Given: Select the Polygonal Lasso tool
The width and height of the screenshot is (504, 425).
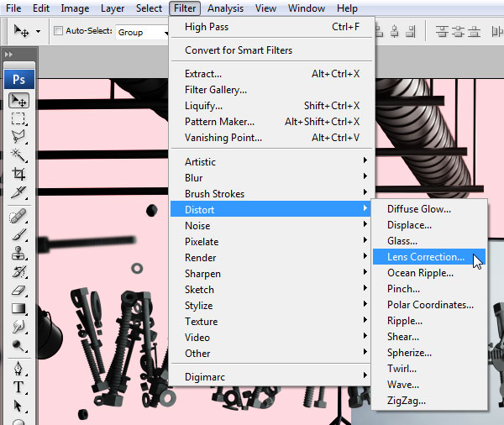Looking at the screenshot, I should [19, 137].
